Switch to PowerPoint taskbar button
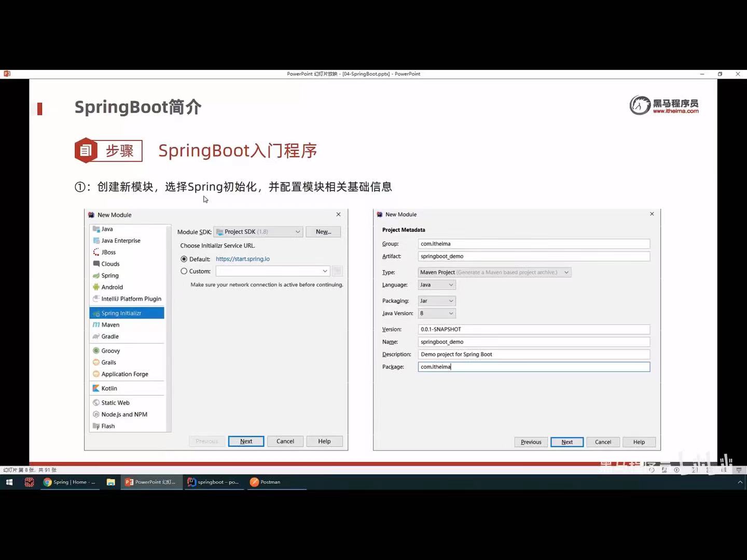The height and width of the screenshot is (560, 747). [x=151, y=482]
